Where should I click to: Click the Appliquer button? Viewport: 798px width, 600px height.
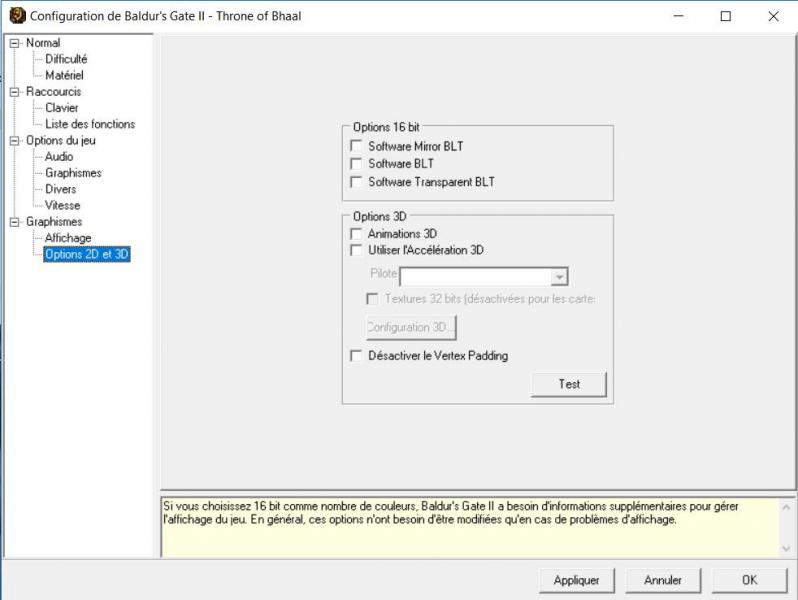tap(577, 580)
